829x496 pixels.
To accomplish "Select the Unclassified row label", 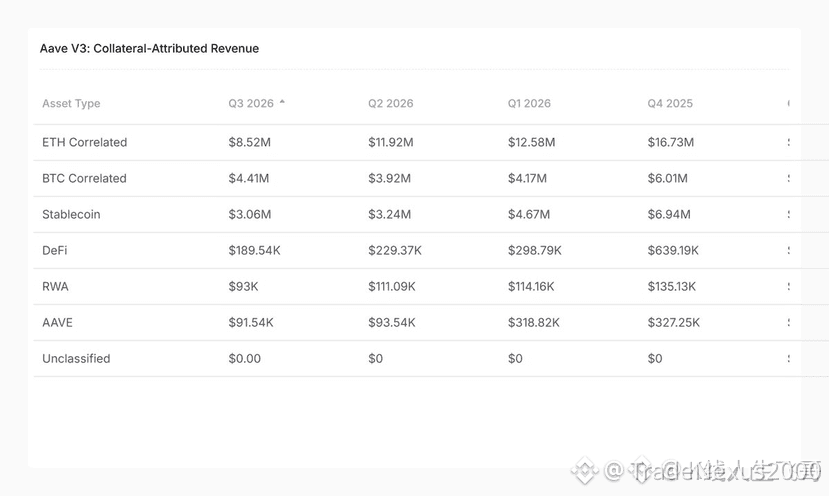I will pyautogui.click(x=76, y=359).
